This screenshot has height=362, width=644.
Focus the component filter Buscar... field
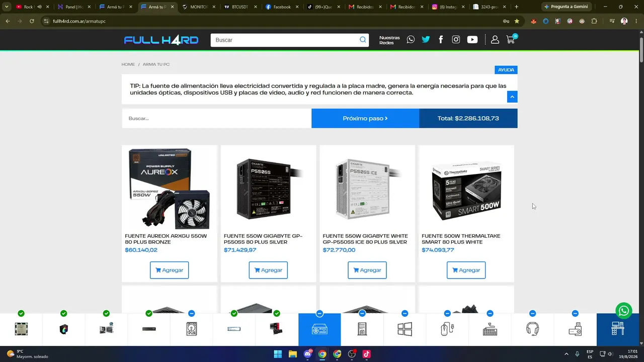pos(216,118)
